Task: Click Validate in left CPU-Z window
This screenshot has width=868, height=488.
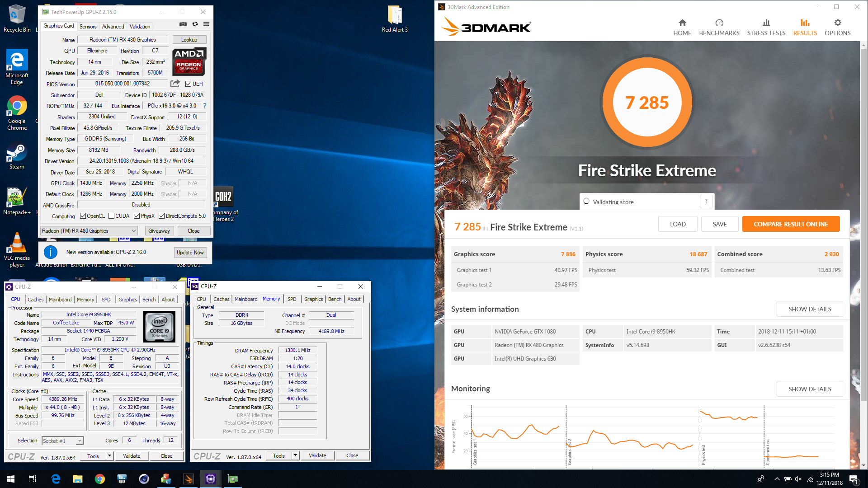Action: point(132,456)
